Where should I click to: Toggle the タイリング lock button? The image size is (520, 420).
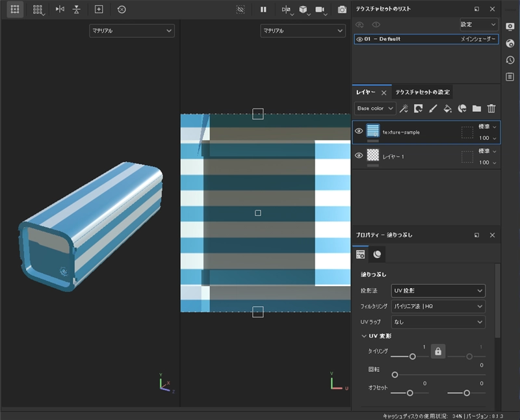[x=438, y=351]
